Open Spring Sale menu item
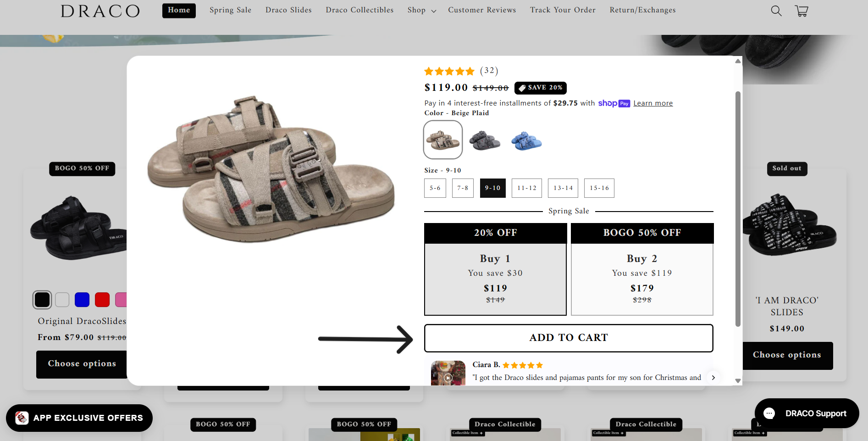 (x=230, y=10)
